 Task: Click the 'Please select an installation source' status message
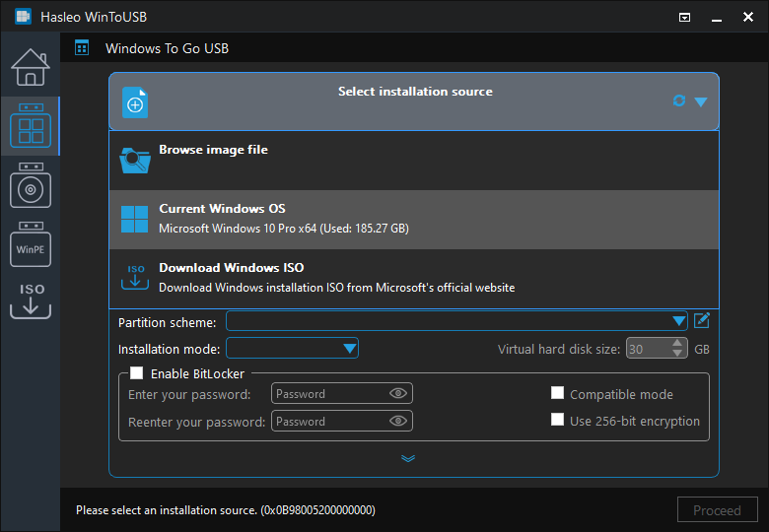226,510
